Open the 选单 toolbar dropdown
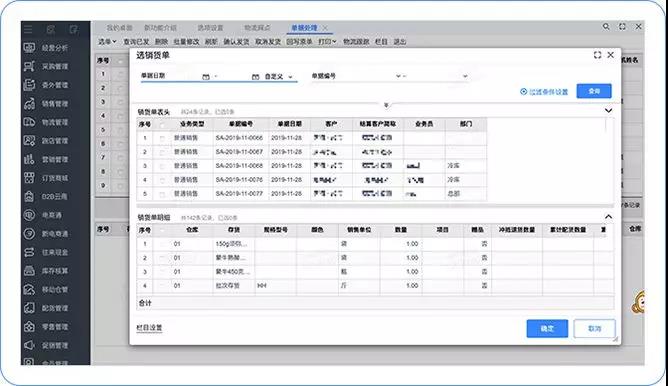668x386 pixels. [107, 42]
